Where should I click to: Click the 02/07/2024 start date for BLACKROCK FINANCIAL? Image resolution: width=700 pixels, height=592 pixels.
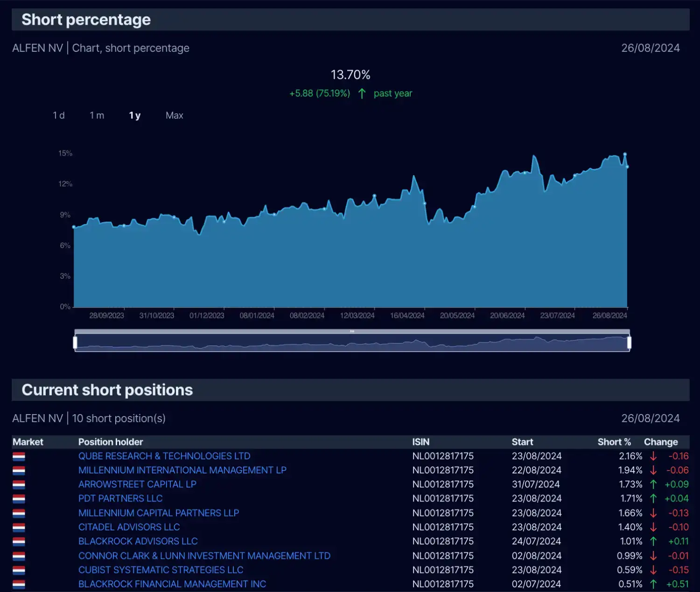pyautogui.click(x=536, y=584)
